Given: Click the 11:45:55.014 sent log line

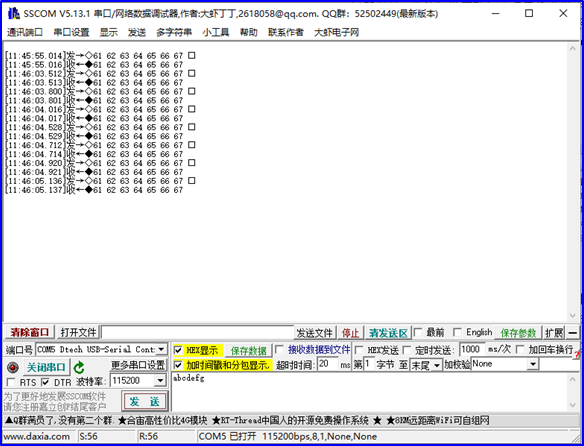Looking at the screenshot, I should point(100,56).
